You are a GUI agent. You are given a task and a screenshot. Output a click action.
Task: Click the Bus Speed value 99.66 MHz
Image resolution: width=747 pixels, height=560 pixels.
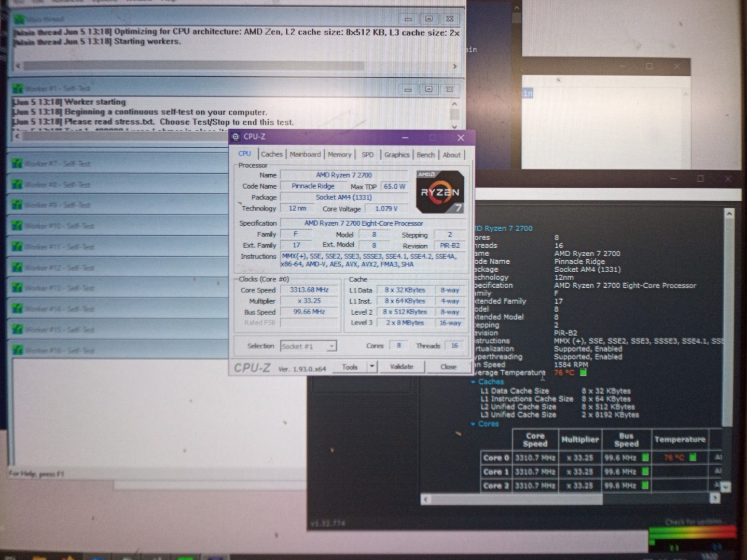tap(310, 312)
